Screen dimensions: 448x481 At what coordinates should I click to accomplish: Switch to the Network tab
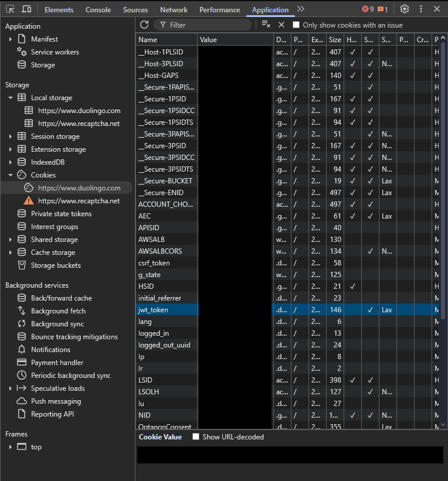click(174, 9)
